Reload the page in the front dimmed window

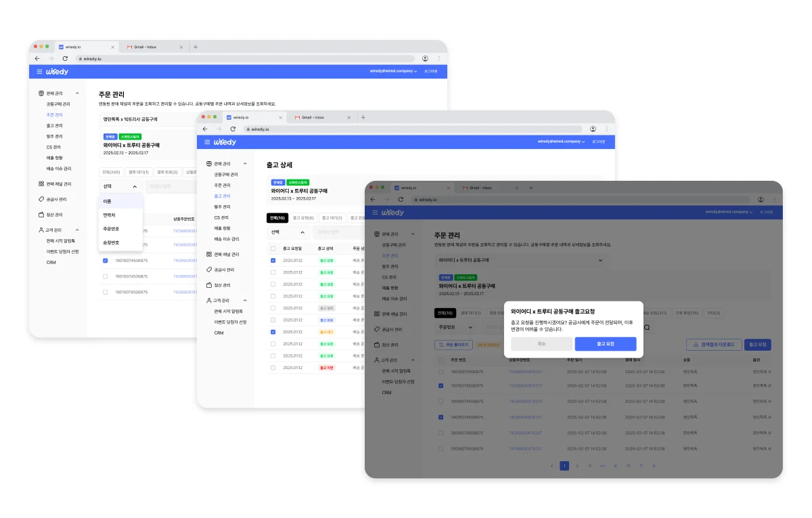point(401,199)
